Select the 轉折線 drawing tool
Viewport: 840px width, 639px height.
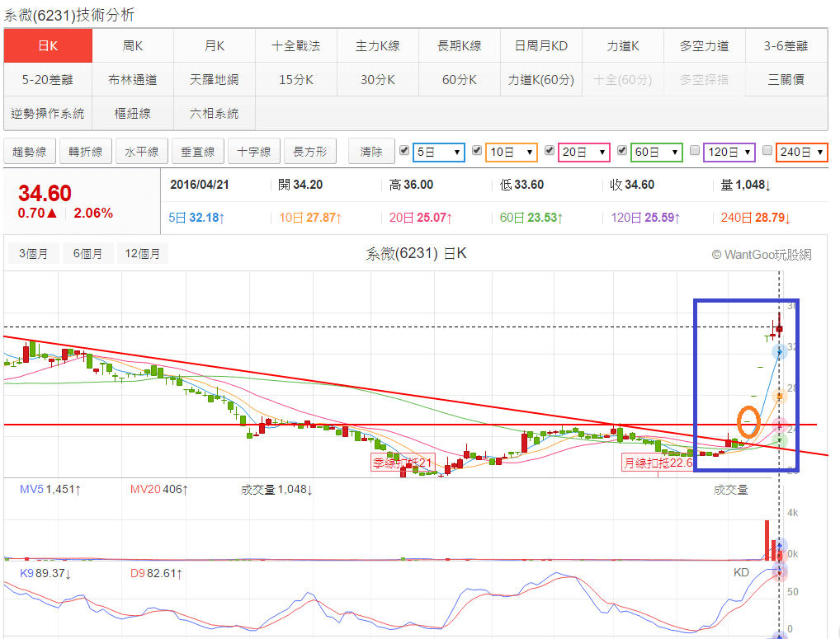[x=86, y=152]
